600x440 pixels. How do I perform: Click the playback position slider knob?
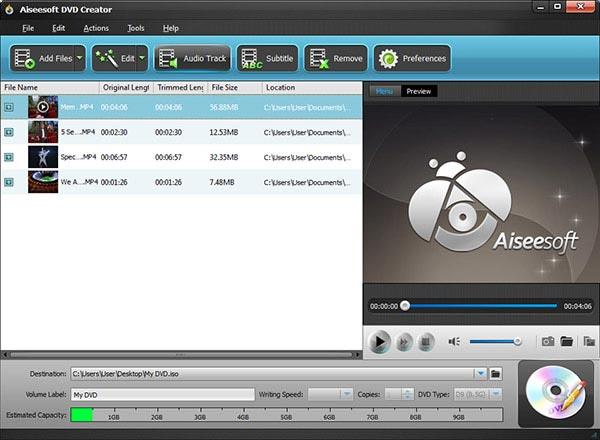click(405, 305)
